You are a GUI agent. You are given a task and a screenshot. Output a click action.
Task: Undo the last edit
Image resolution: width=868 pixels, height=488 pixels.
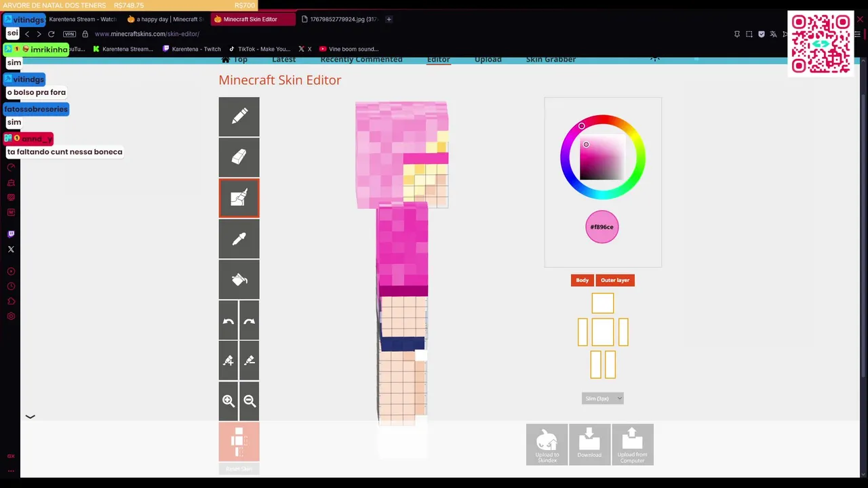[x=229, y=320]
